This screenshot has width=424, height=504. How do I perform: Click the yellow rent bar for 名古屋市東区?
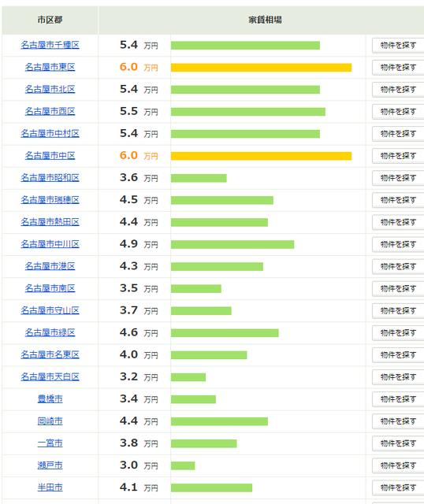[x=261, y=68]
